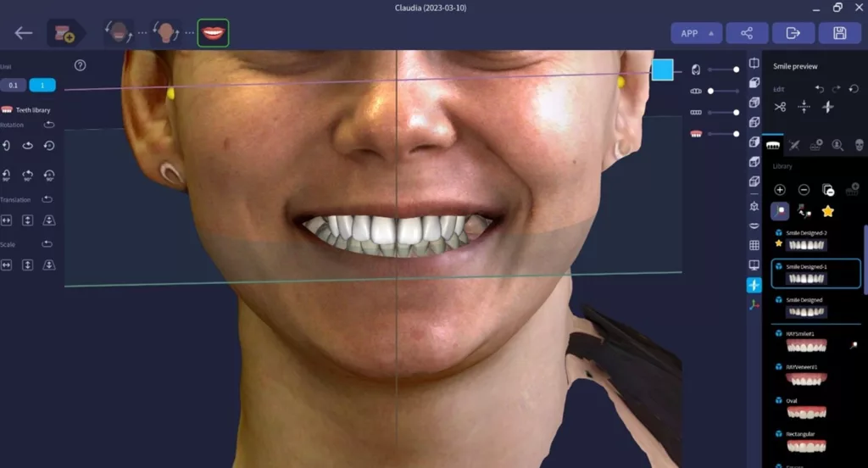The width and height of the screenshot is (868, 468).
Task: Switch to the skull tab
Action: 860,145
